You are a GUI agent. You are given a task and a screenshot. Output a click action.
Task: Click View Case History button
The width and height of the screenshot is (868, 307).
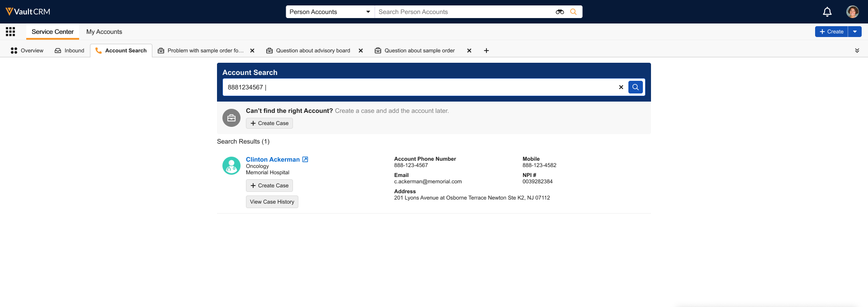[x=272, y=202]
